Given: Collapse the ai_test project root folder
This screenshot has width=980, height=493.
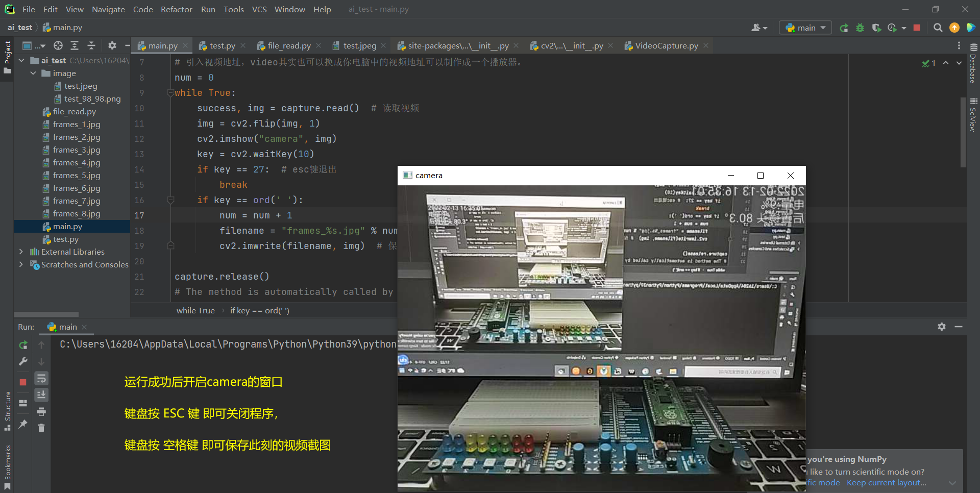Looking at the screenshot, I should (21, 60).
